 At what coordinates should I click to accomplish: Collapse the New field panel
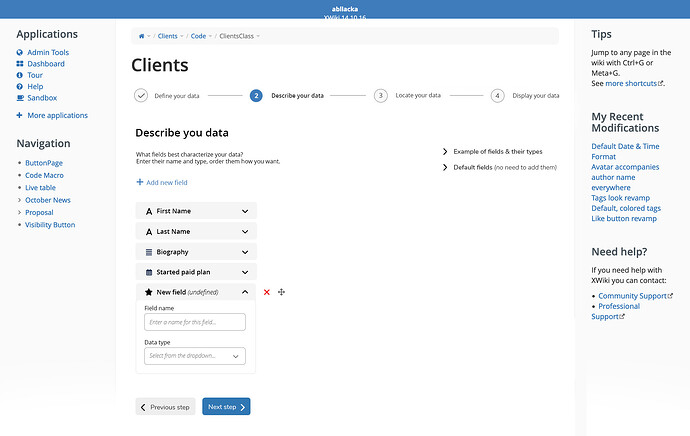tap(245, 292)
